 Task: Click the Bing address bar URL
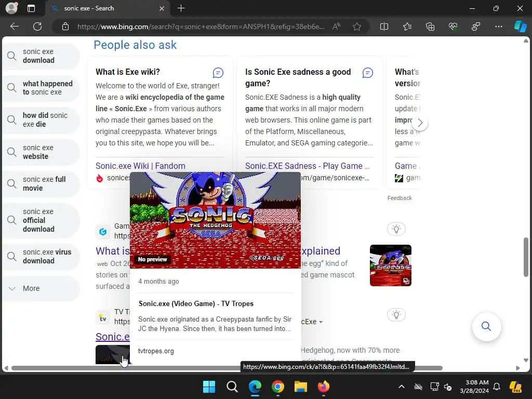(201, 26)
